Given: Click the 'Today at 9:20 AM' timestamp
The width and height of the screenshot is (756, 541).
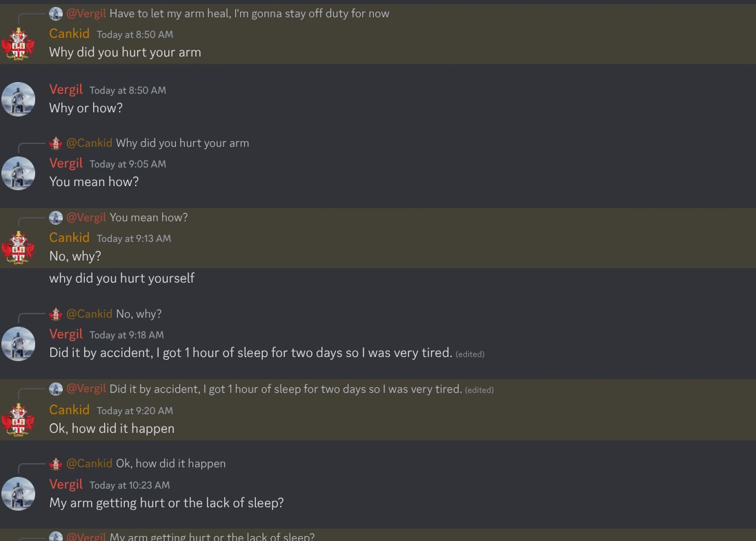Looking at the screenshot, I should 135,410.
